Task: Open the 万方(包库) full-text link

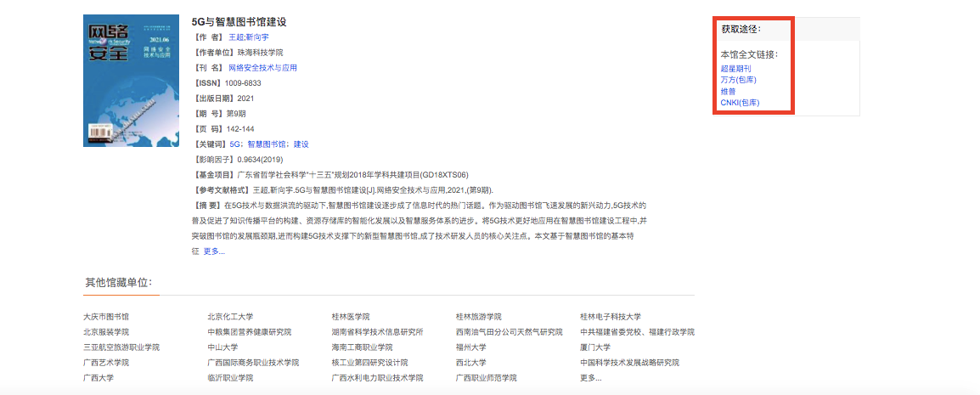Action: [x=738, y=80]
